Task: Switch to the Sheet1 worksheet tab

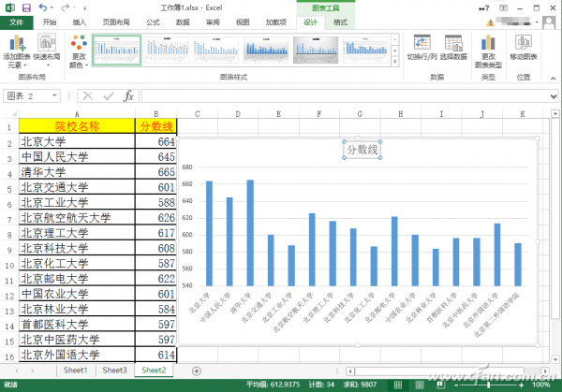Action: point(76,370)
